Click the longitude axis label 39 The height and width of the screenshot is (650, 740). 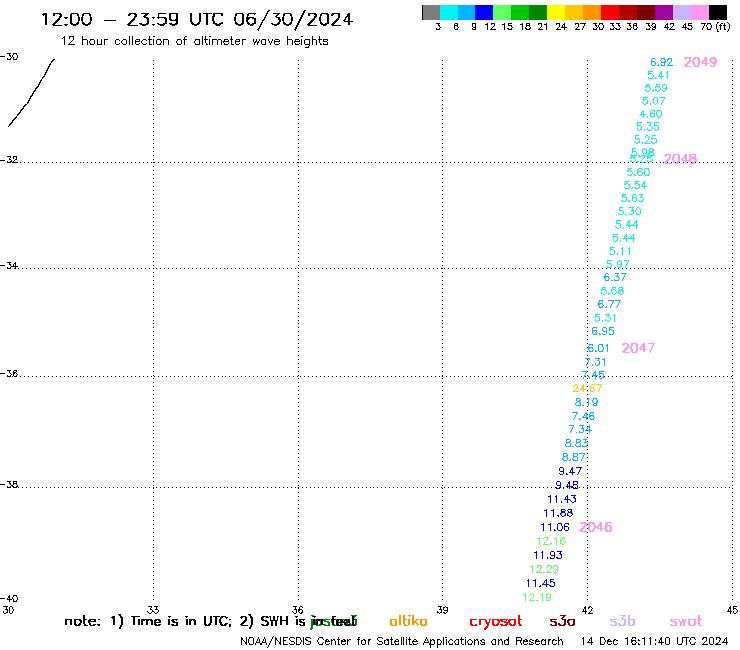coord(442,610)
